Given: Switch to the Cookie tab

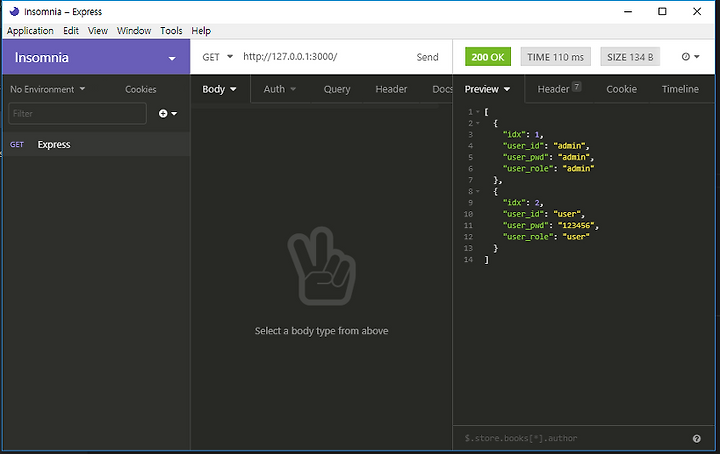Looking at the screenshot, I should click(x=621, y=89).
